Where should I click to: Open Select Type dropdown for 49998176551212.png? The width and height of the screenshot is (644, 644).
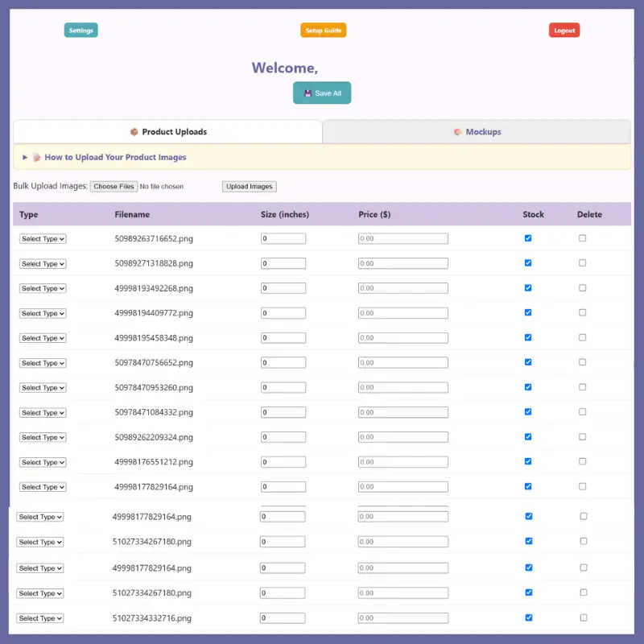point(43,462)
